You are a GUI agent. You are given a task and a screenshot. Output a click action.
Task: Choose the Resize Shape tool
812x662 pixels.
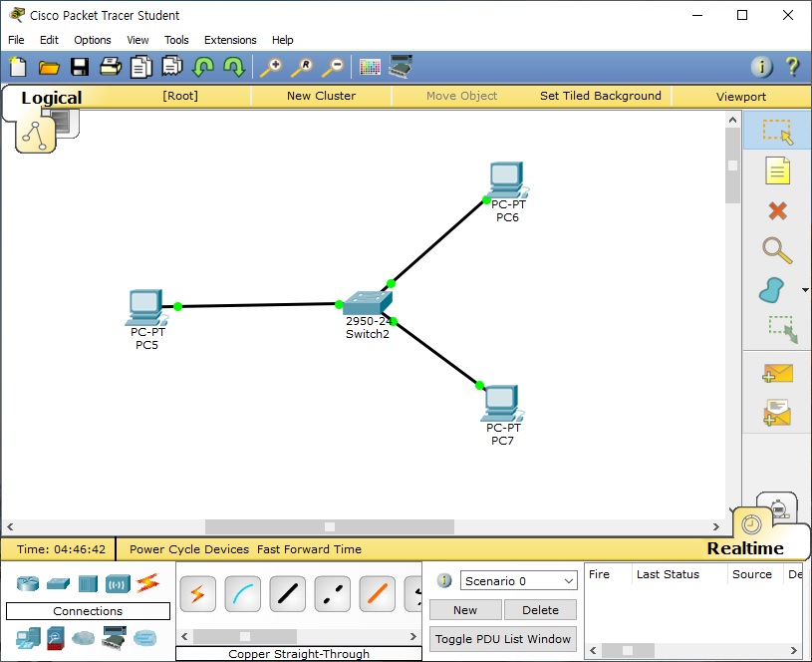[x=782, y=329]
